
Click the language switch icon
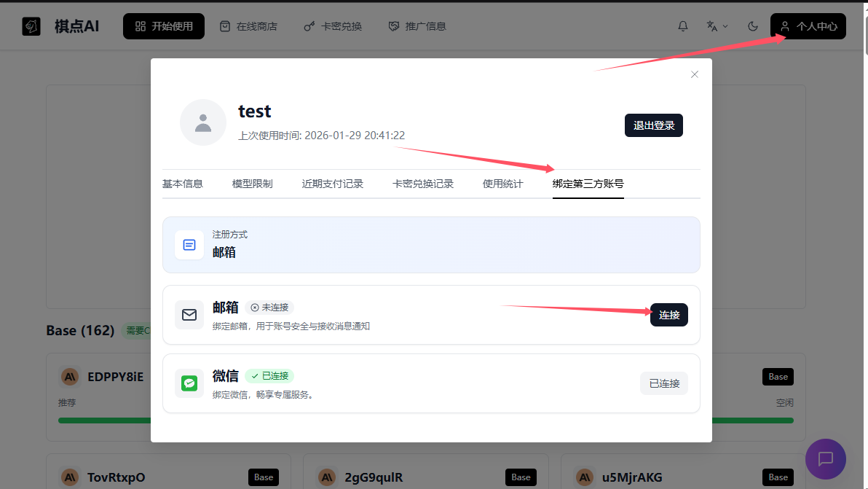[711, 26]
